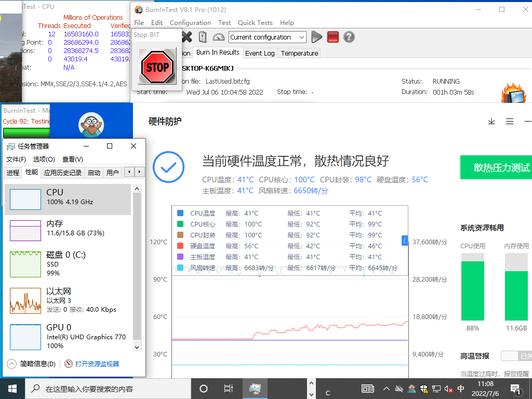This screenshot has width=532, height=399.
Task: Open the hamburger menu in 硬件防护 panel
Action: [x=510, y=121]
